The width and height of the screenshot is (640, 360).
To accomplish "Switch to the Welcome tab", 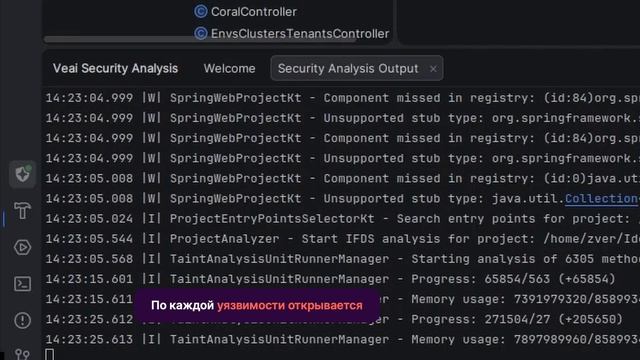I will pyautogui.click(x=229, y=68).
